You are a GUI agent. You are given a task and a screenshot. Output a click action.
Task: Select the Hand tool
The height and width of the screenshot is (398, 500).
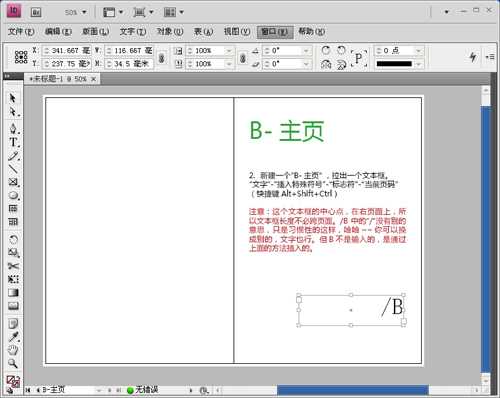click(13, 350)
